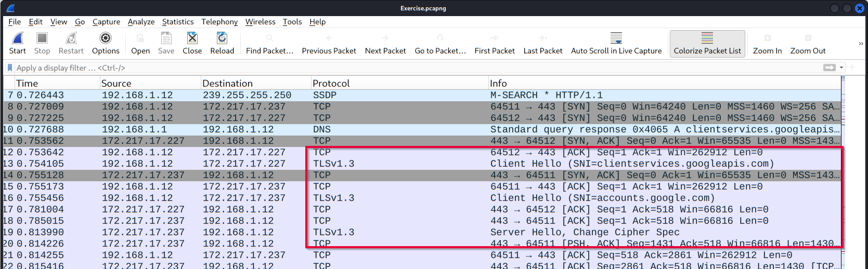
Task: Toggle Auto Scroll in Live Capture
Action: pyautogui.click(x=616, y=43)
